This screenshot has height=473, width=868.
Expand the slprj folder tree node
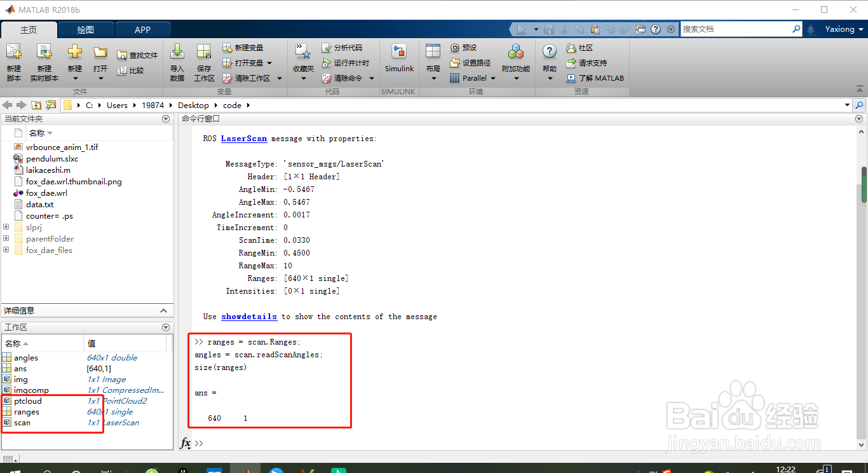6,227
